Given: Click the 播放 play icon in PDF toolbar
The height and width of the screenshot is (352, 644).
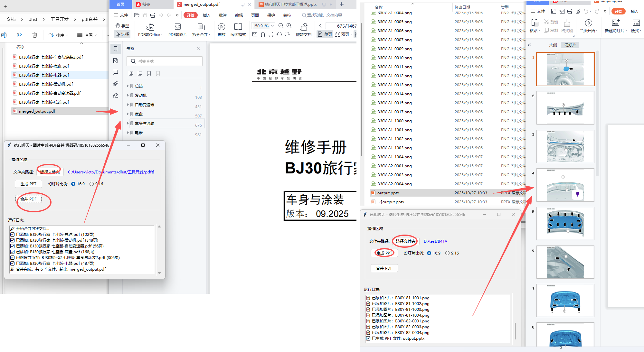Looking at the screenshot, I should [221, 27].
